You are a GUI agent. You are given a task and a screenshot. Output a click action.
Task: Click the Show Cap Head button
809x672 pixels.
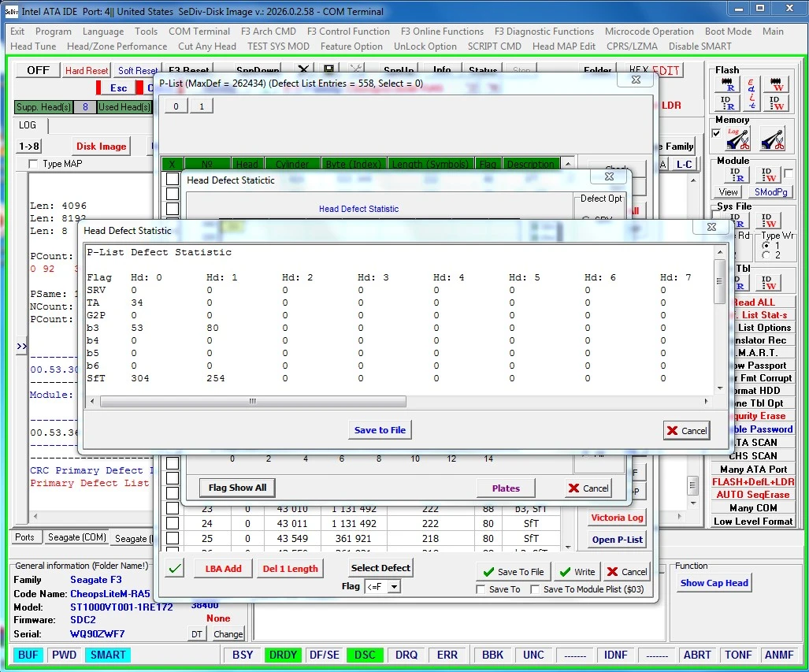tap(714, 583)
